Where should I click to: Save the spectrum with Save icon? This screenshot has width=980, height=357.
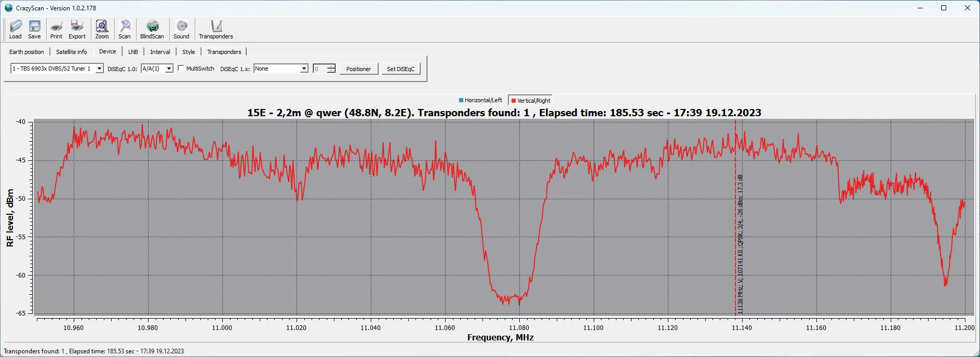click(x=34, y=29)
